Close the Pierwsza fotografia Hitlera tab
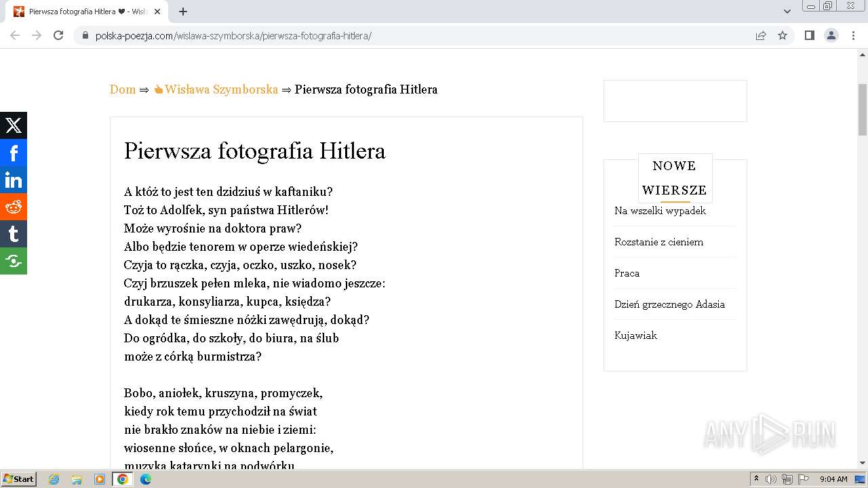This screenshot has width=868, height=488. point(158,12)
